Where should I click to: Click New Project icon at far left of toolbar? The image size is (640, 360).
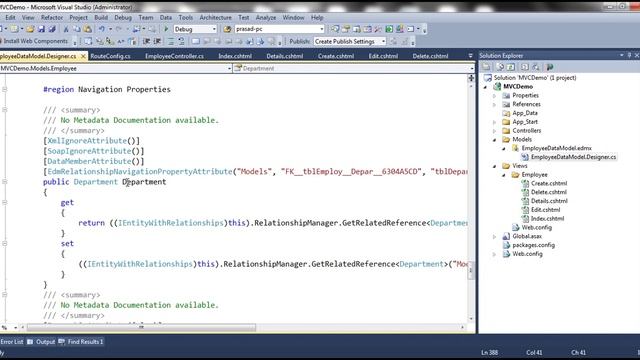[2, 29]
